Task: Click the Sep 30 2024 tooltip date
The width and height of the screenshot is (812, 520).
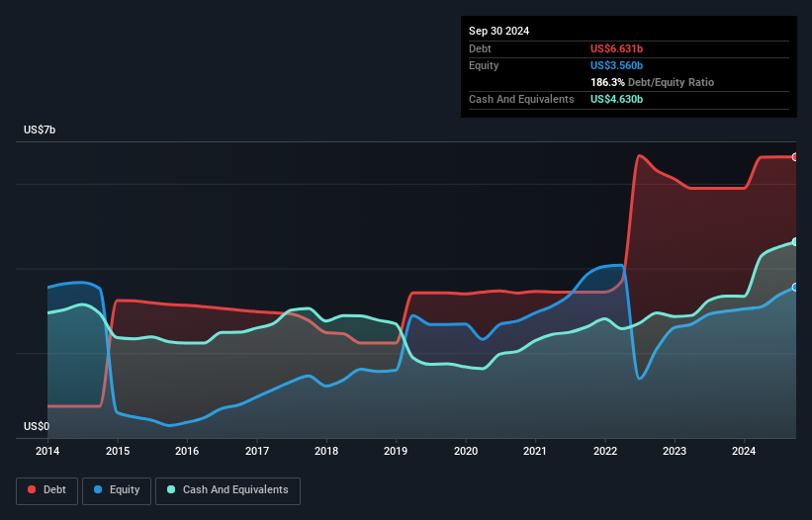Action: 498,31
